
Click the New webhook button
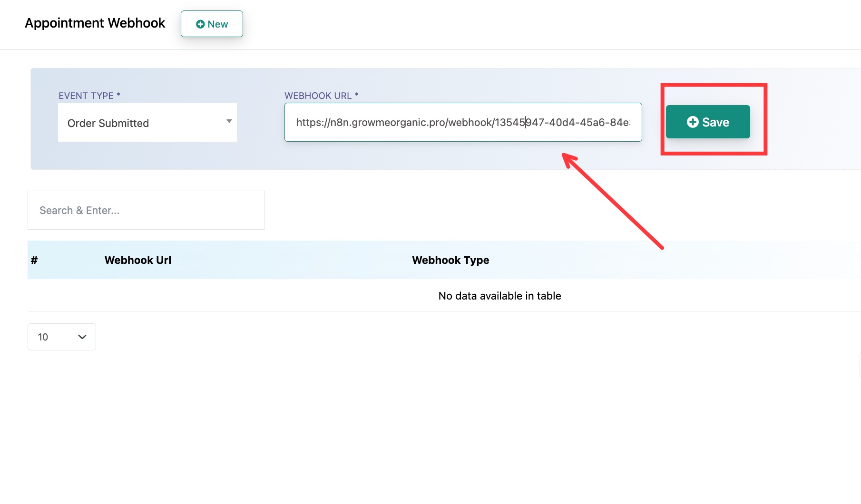[212, 24]
